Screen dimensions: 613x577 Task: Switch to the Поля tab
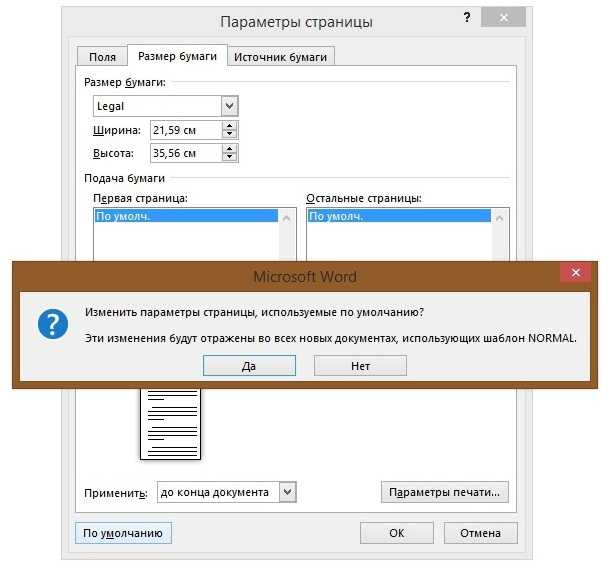pyautogui.click(x=102, y=57)
